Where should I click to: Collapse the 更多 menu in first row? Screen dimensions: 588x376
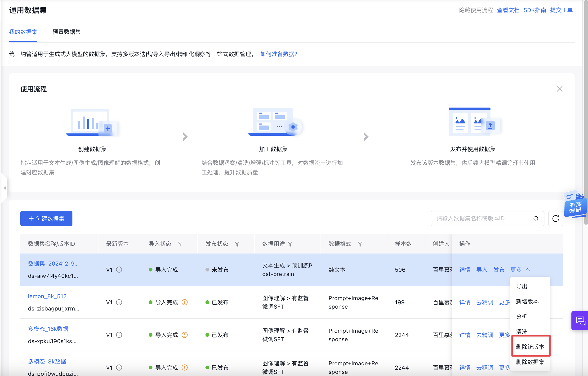520,270
